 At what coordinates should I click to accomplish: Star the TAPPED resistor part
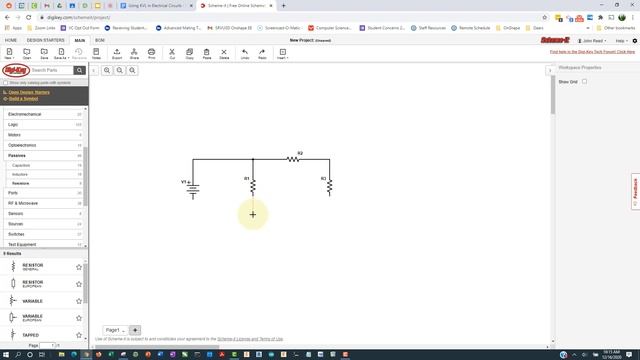pos(79,335)
